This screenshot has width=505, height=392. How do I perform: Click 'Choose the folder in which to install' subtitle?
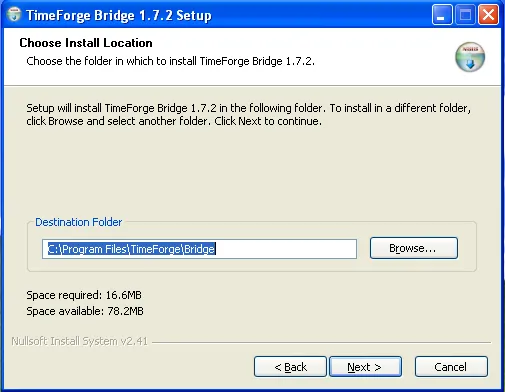coord(170,61)
